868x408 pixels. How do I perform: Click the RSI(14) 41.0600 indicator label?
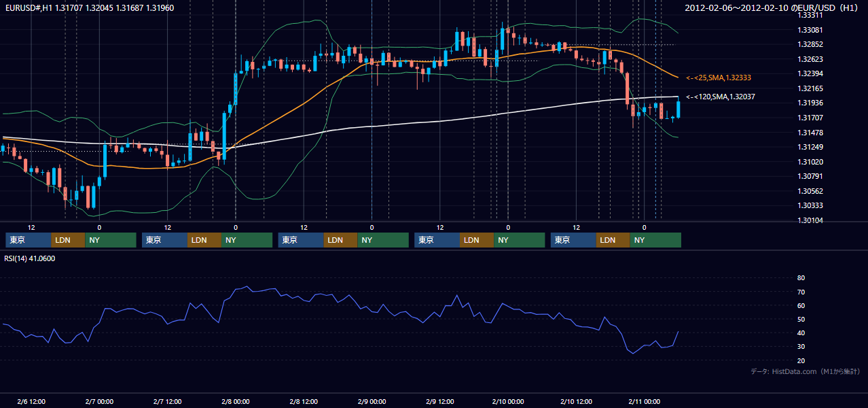pos(30,258)
